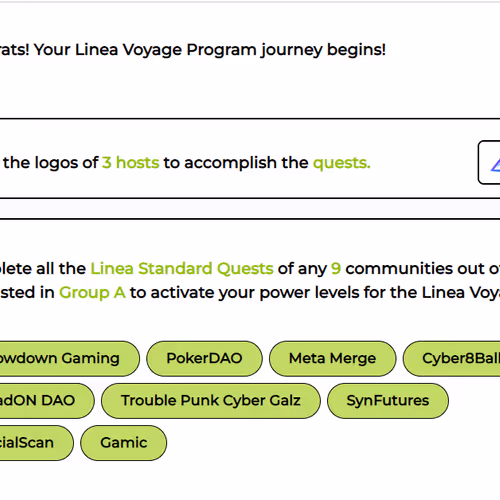Click the thin progress strip below hosts box
500x500 pixels.
[250, 209]
